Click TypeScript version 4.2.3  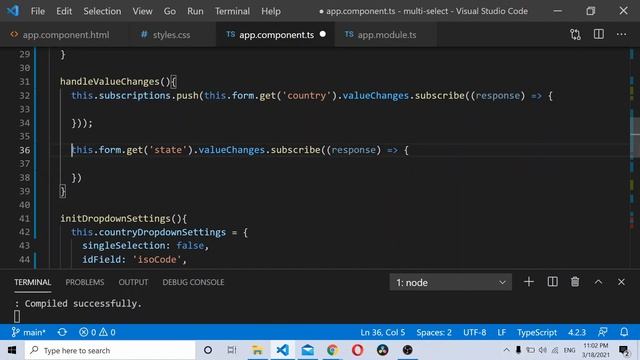click(577, 332)
